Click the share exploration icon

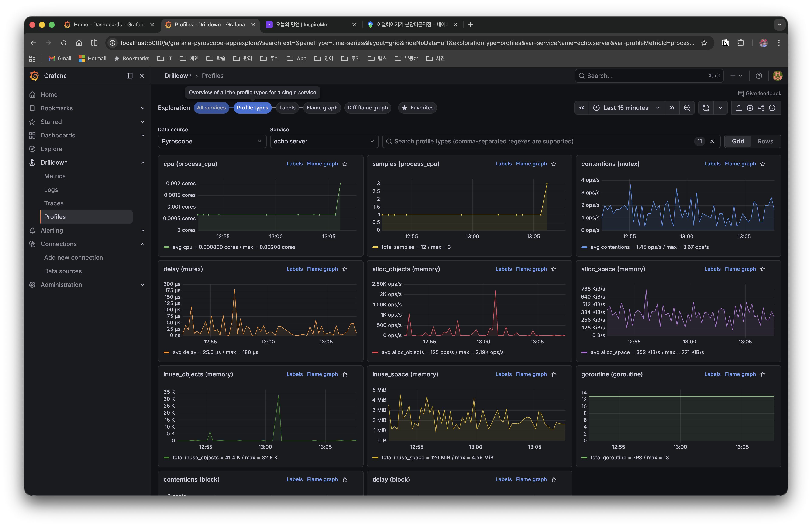(761, 108)
